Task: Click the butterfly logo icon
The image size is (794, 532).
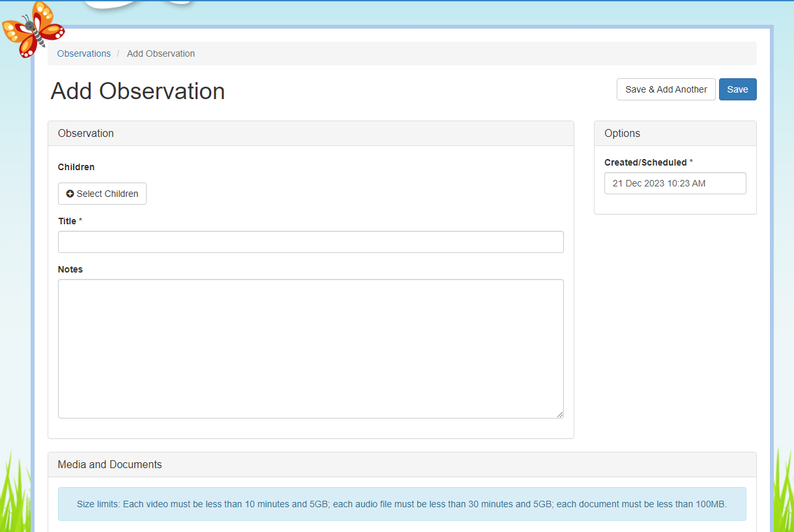Action: (33, 29)
